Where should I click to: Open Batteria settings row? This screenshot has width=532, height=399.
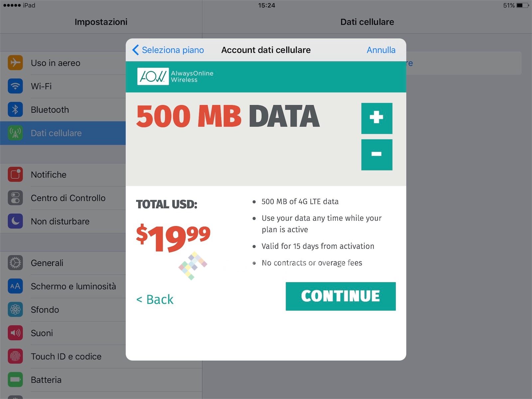coord(46,380)
